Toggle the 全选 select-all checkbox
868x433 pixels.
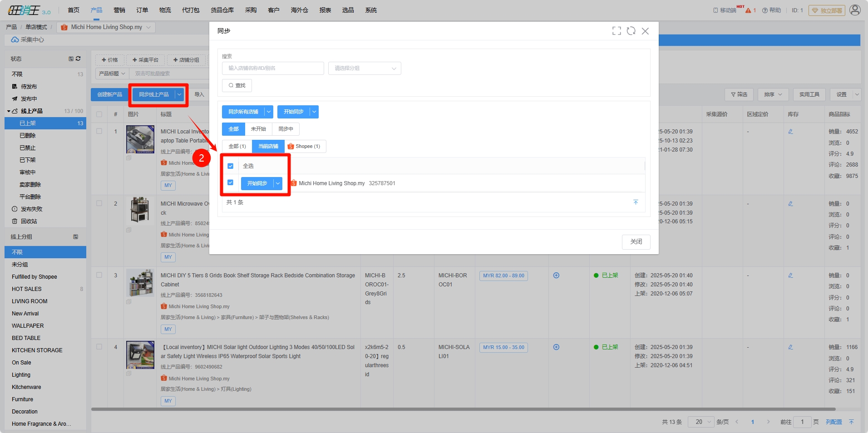tap(231, 166)
